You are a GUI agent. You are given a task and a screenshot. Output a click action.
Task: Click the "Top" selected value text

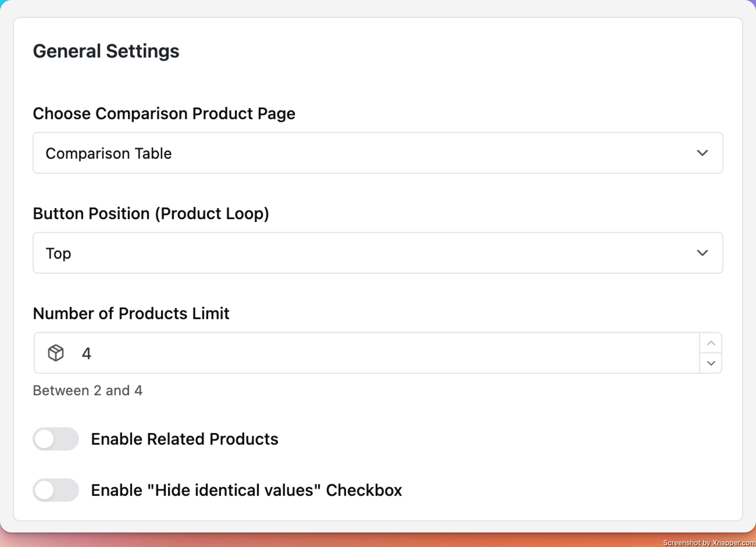pos(58,253)
